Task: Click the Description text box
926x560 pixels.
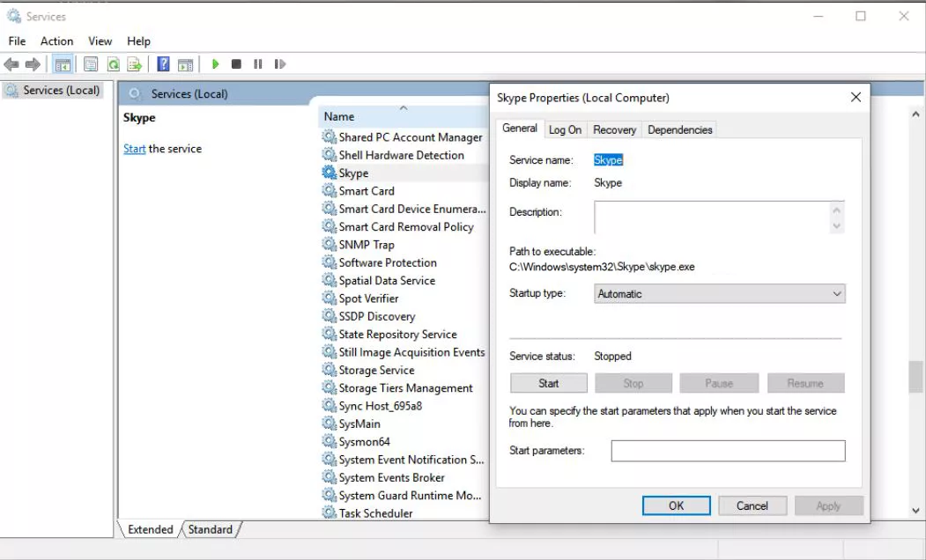Action: pyautogui.click(x=713, y=217)
